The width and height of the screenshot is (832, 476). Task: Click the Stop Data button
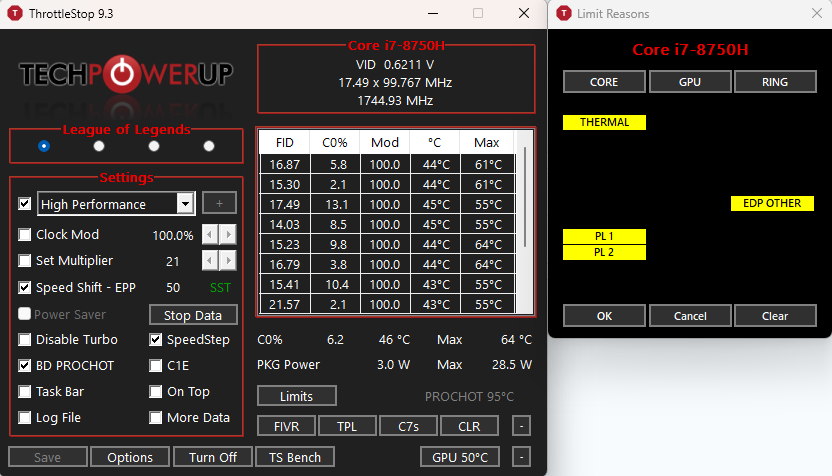(x=193, y=315)
